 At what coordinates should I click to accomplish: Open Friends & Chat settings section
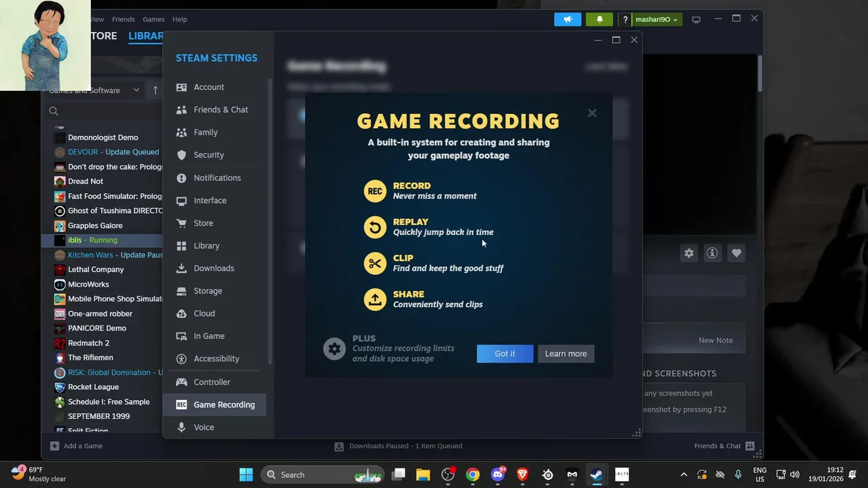point(214,110)
